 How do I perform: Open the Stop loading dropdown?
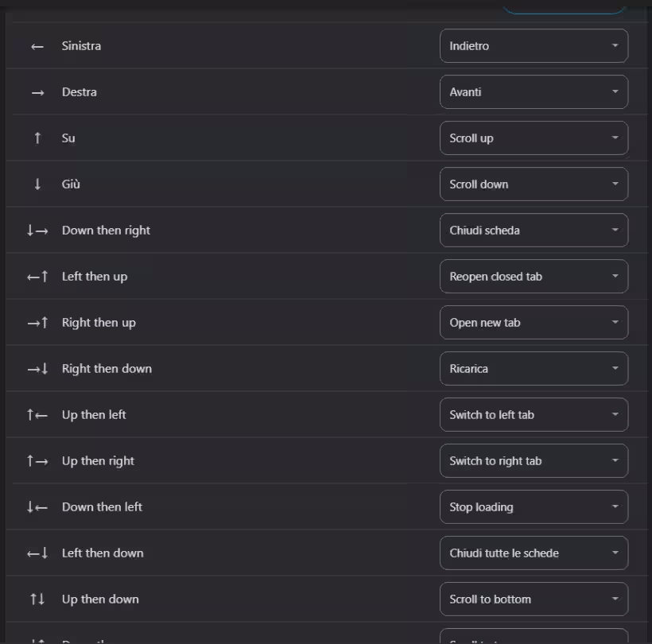tap(534, 506)
